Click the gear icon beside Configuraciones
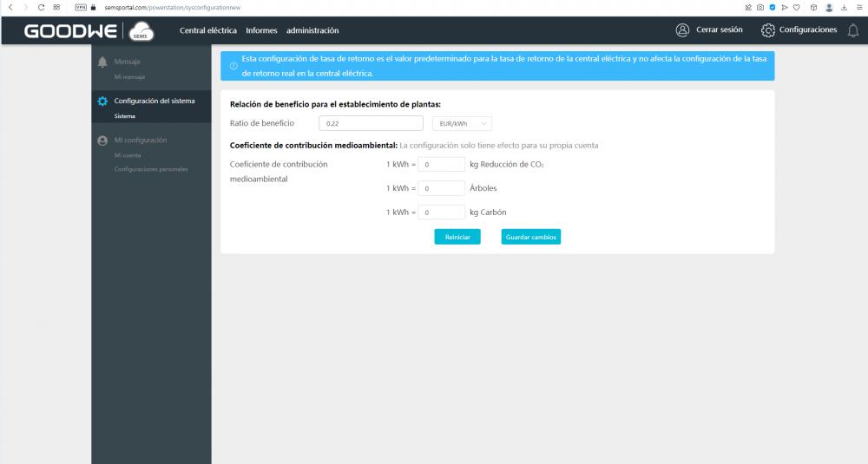 coord(768,29)
